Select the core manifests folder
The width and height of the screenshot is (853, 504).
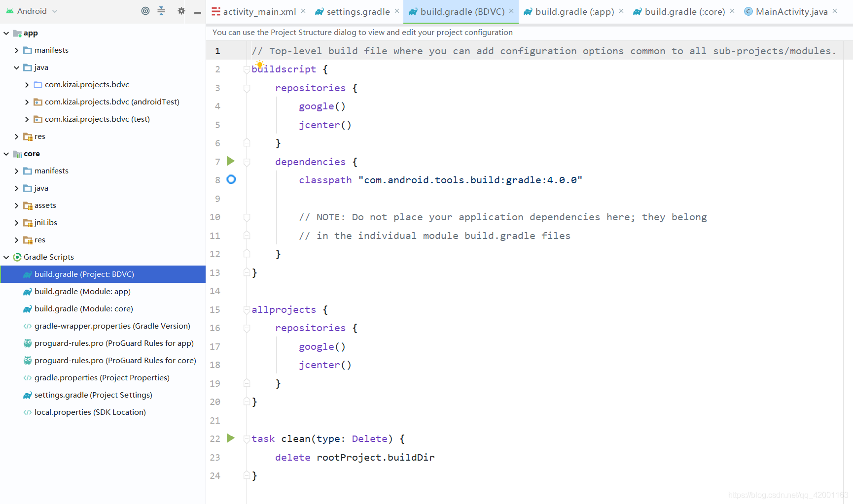click(103, 171)
